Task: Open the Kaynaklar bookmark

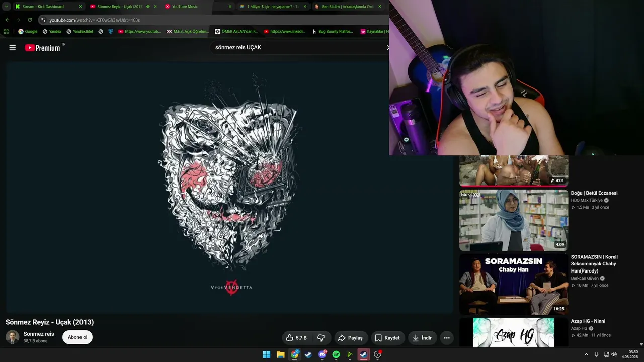Action: click(x=374, y=31)
